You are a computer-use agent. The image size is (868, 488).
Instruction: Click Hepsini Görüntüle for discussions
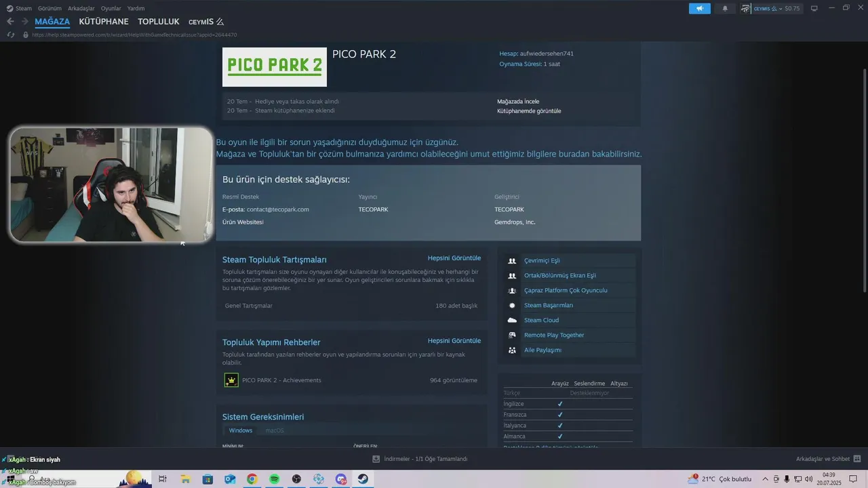click(x=454, y=258)
